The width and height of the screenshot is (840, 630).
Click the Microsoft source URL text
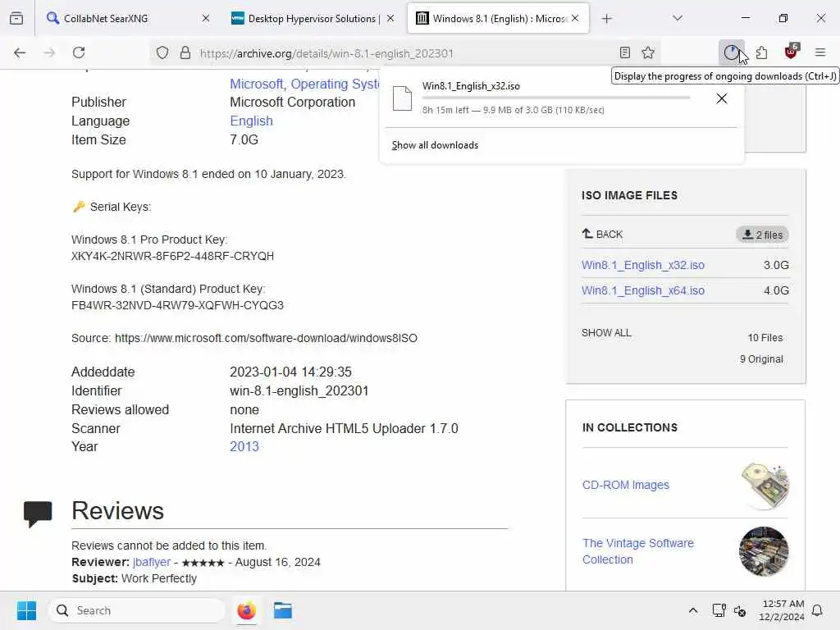266,338
